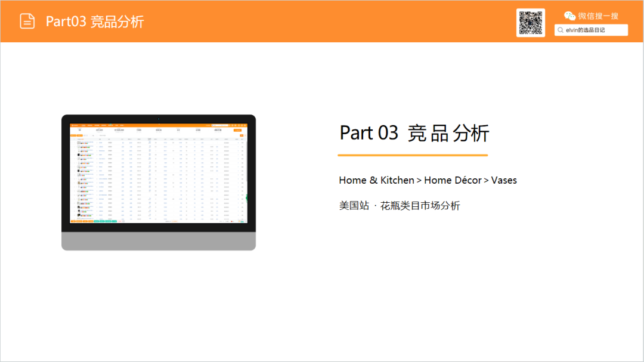This screenshot has width=644, height=362.
Task: Click the header title "Part03 竞品分析"
Action: point(95,22)
